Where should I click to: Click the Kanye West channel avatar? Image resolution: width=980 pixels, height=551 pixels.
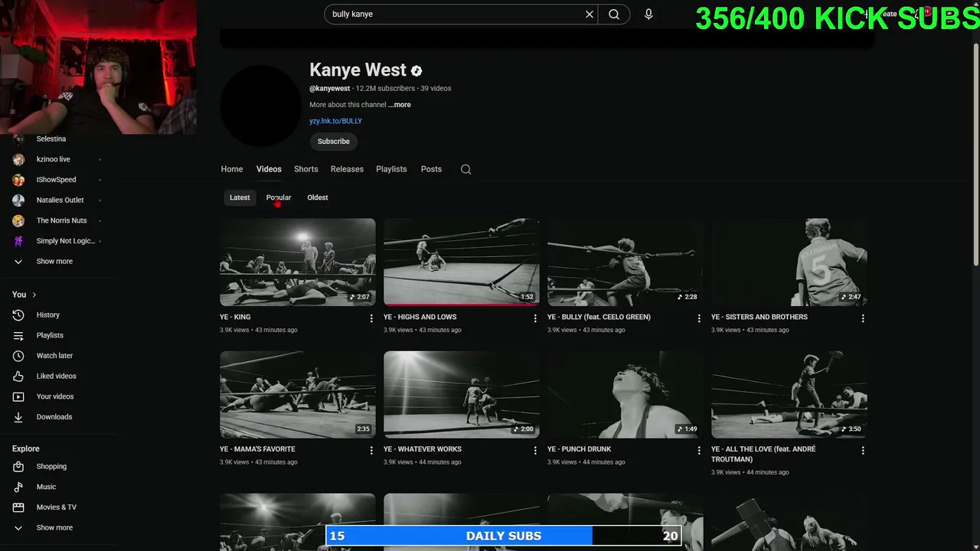(x=260, y=106)
